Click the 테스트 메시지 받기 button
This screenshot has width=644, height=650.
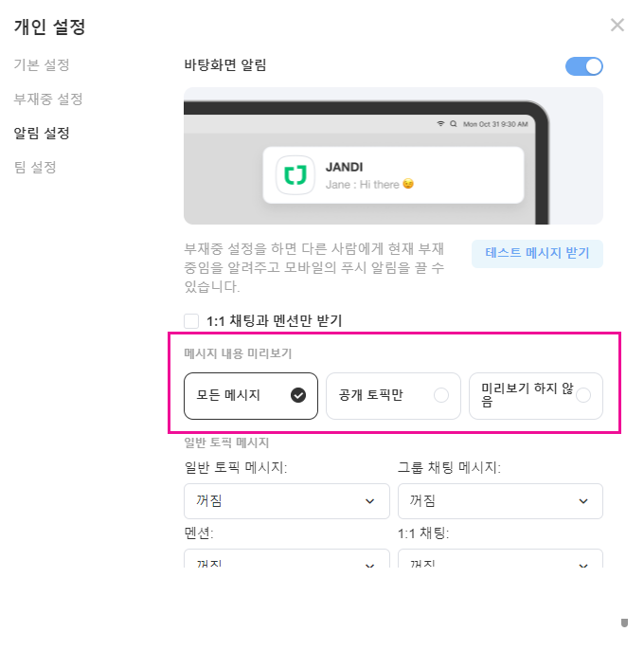(x=537, y=253)
